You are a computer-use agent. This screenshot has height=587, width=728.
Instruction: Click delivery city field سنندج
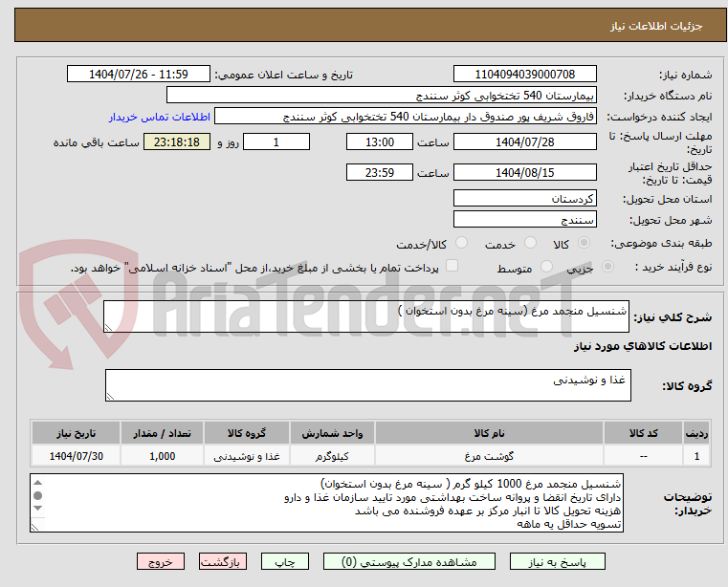(524, 219)
